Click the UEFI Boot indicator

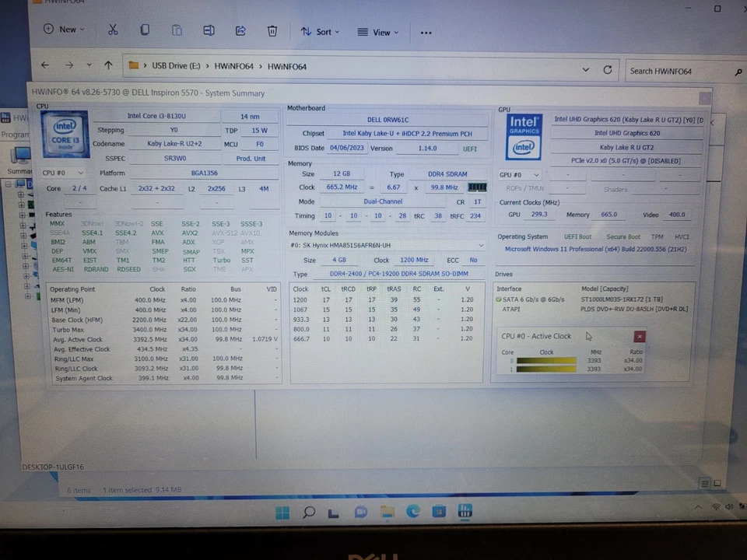[577, 236]
